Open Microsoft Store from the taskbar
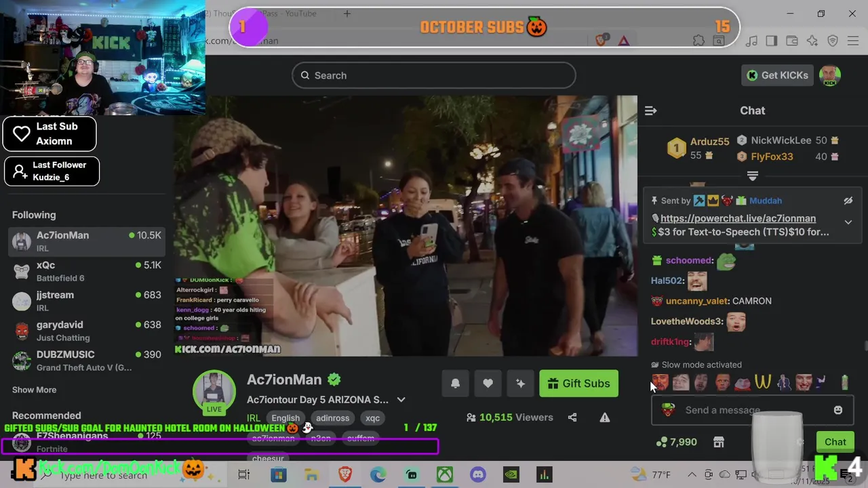The height and width of the screenshot is (488, 868). [279, 475]
